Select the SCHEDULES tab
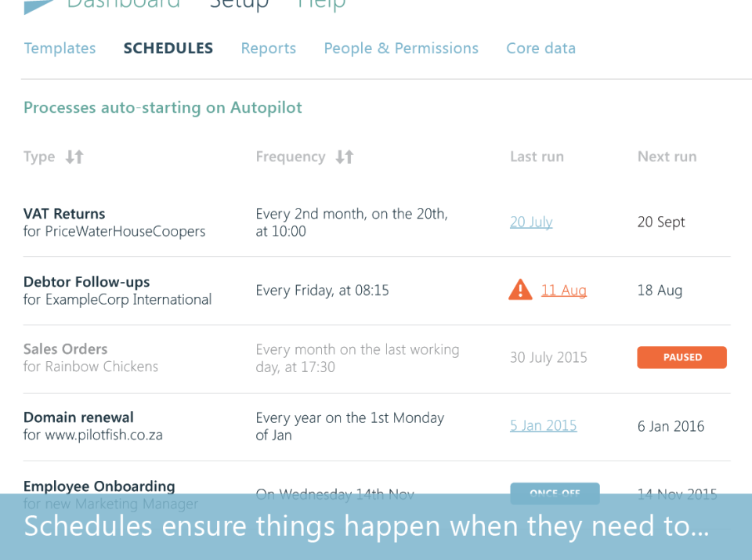This screenshot has width=752, height=560. click(168, 48)
